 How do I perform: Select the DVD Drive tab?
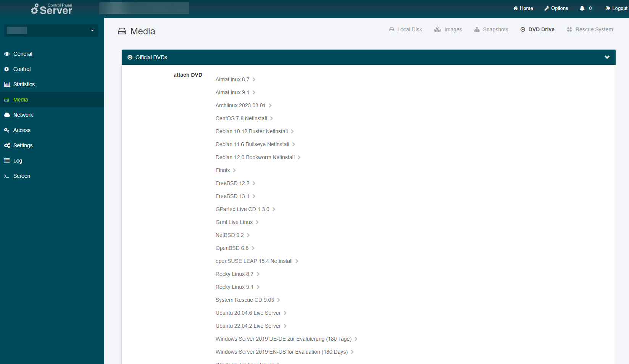(x=537, y=29)
